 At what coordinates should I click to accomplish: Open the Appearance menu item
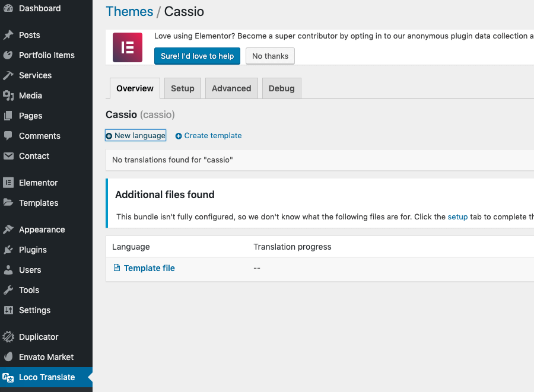click(42, 230)
